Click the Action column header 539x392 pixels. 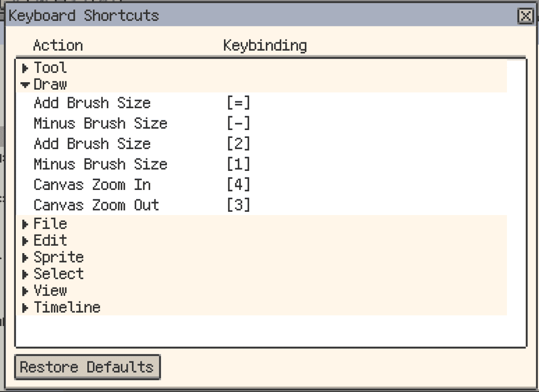point(58,45)
